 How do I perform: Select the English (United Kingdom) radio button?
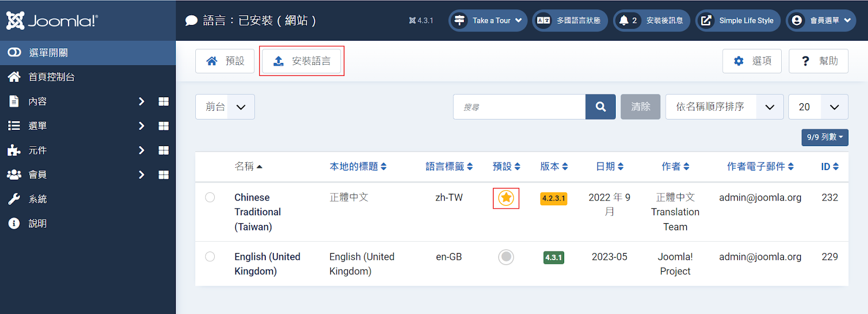210,256
